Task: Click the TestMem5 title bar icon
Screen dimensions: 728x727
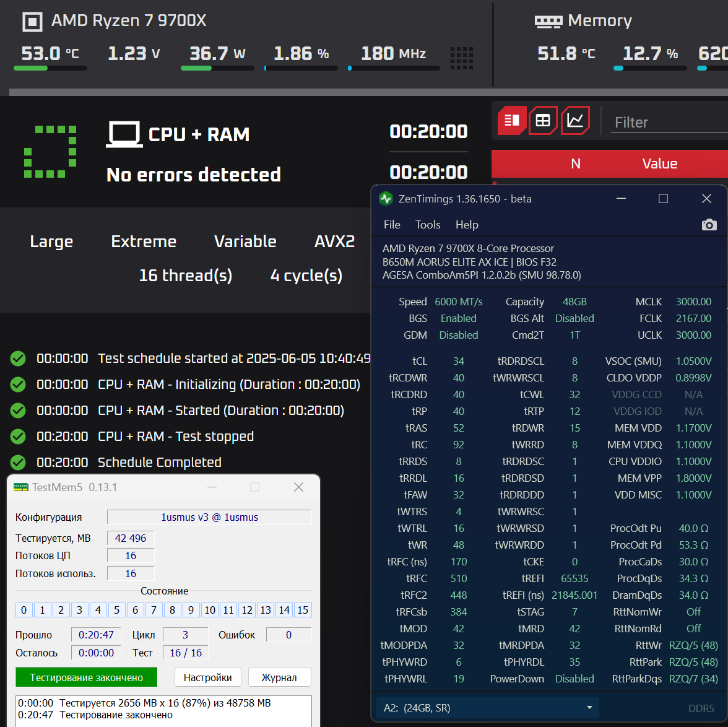Action: click(x=21, y=487)
